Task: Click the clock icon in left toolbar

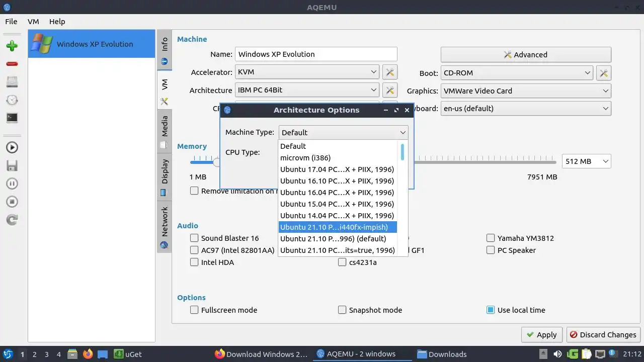Action: tap(12, 100)
